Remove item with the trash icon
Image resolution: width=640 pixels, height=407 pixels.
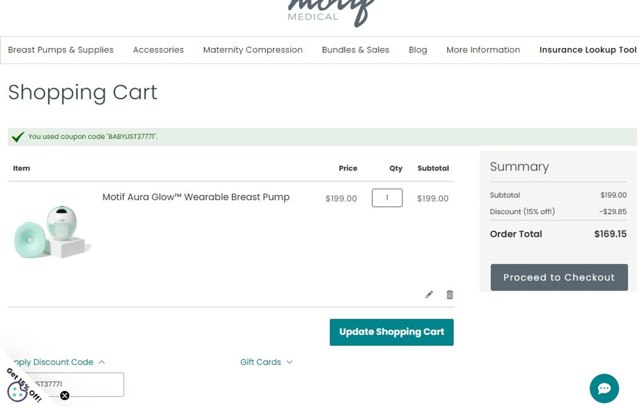click(449, 294)
